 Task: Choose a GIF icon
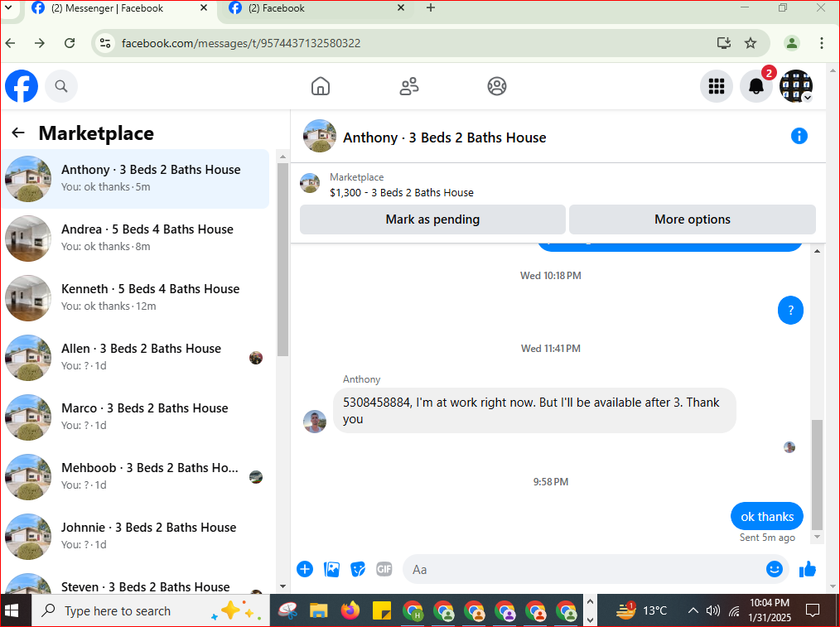(x=384, y=569)
